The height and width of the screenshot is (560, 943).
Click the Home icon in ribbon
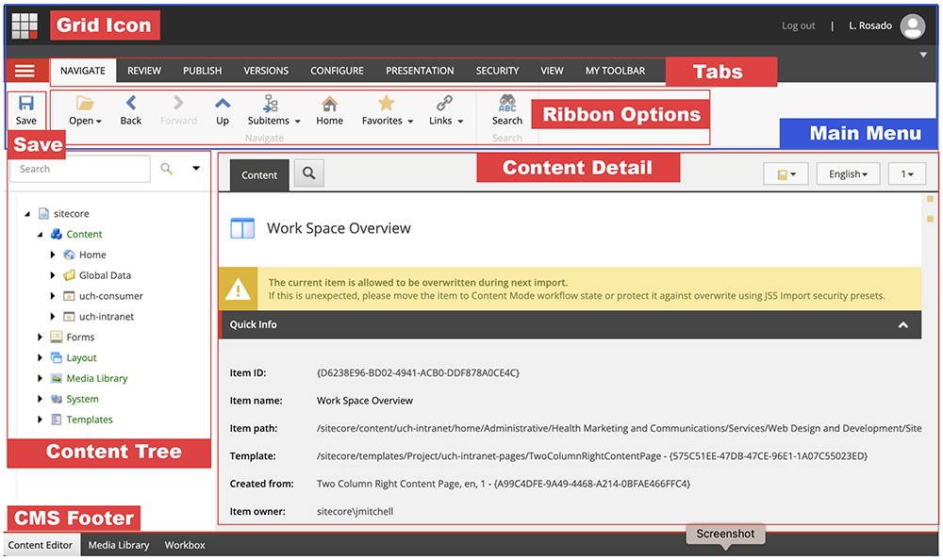(x=329, y=104)
